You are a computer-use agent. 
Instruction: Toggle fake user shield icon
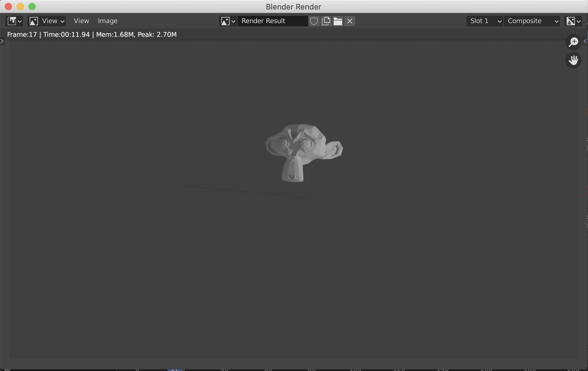click(x=314, y=21)
